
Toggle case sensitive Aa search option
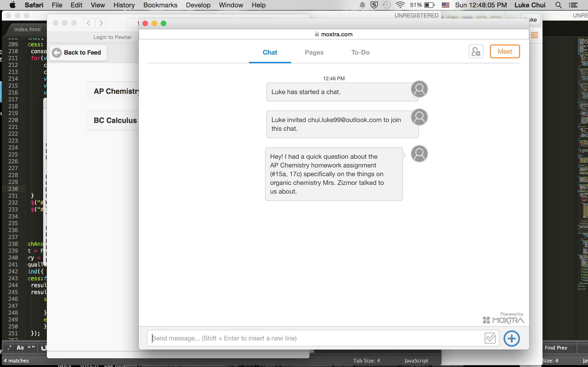tap(20, 348)
